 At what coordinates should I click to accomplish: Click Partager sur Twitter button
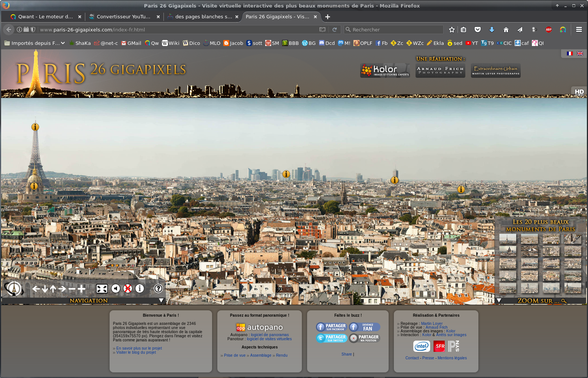click(332, 338)
